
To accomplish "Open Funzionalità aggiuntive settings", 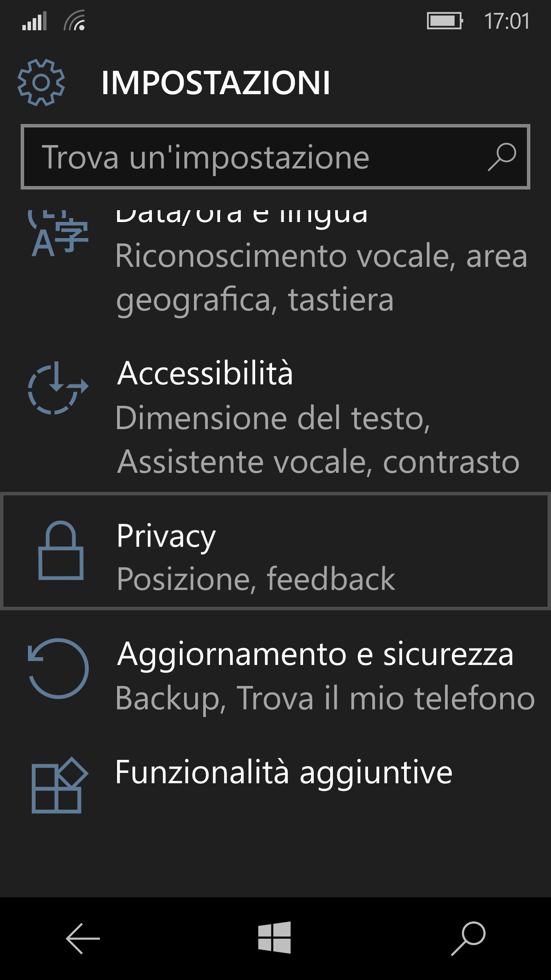I will (283, 773).
